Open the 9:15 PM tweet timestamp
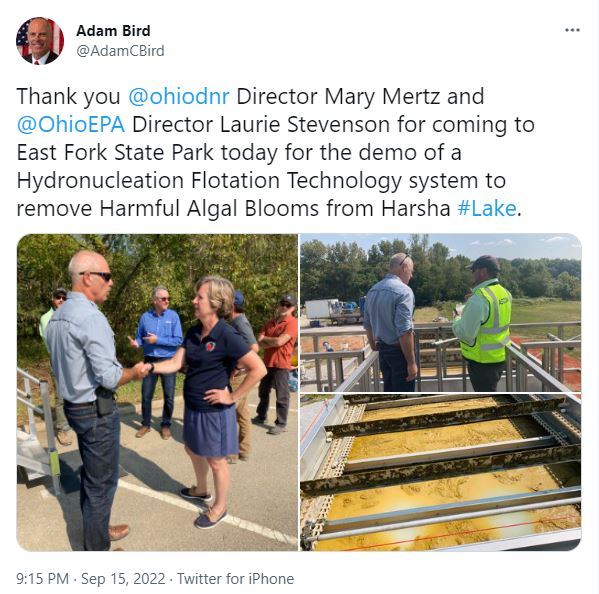 [x=42, y=579]
